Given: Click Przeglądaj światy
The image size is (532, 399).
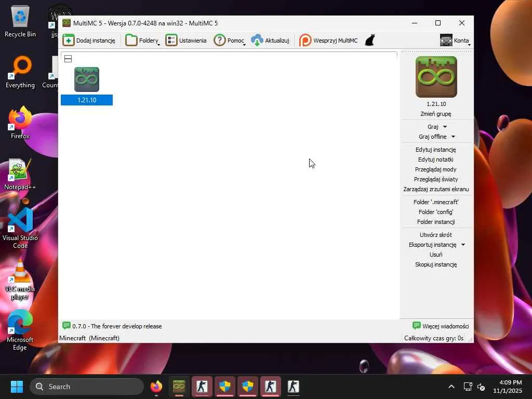Looking at the screenshot, I should click(x=436, y=179).
